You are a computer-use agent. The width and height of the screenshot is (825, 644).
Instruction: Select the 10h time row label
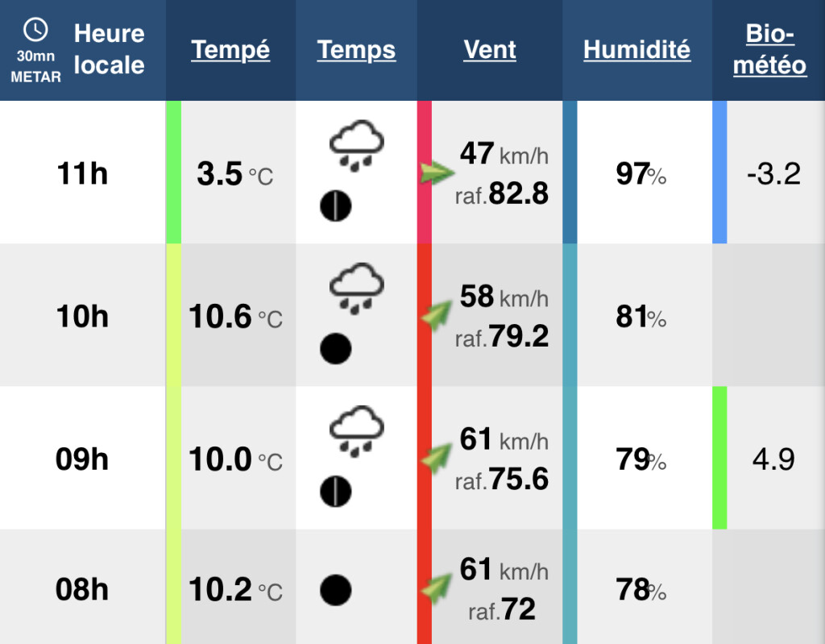[x=82, y=316]
